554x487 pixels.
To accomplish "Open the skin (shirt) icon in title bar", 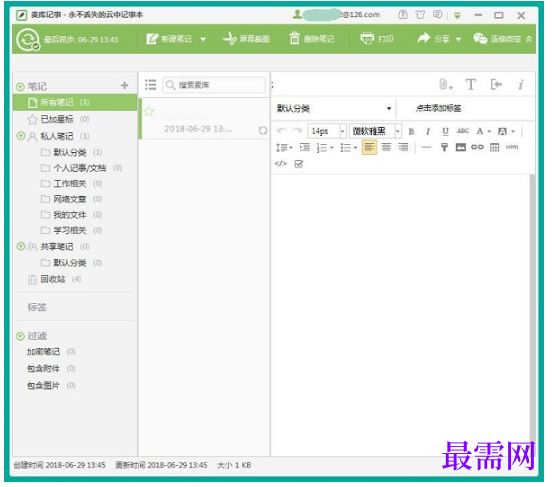I will [x=420, y=15].
